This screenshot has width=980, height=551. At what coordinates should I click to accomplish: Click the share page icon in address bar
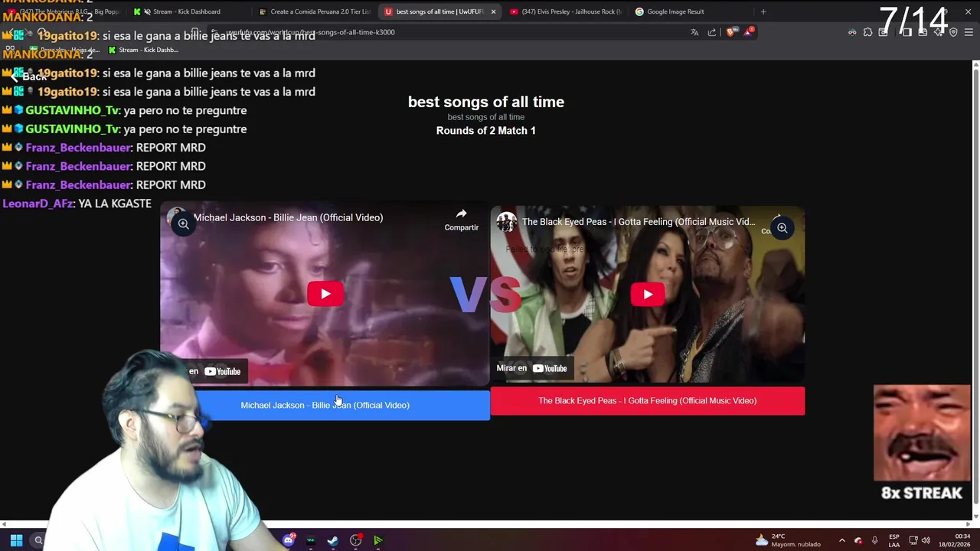712,32
